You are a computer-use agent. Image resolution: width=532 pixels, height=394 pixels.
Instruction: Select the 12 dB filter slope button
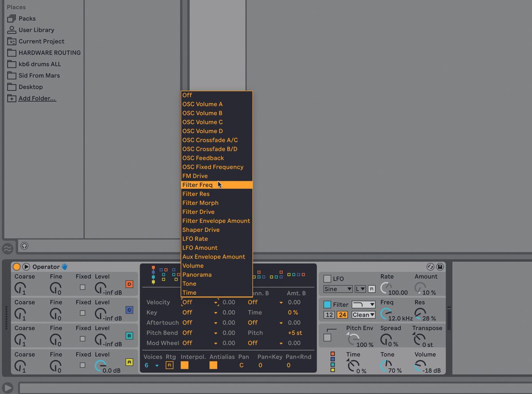[328, 315]
